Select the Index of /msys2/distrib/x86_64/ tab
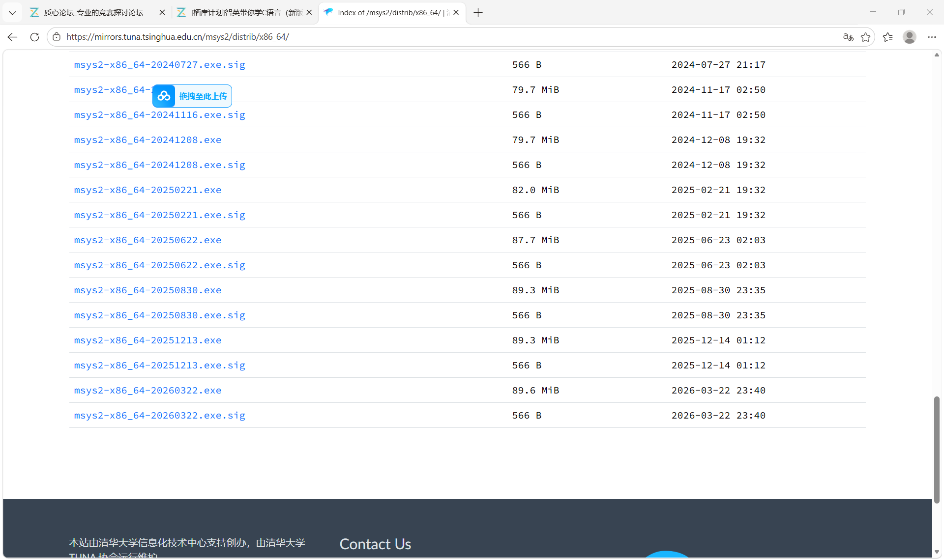 tap(392, 13)
